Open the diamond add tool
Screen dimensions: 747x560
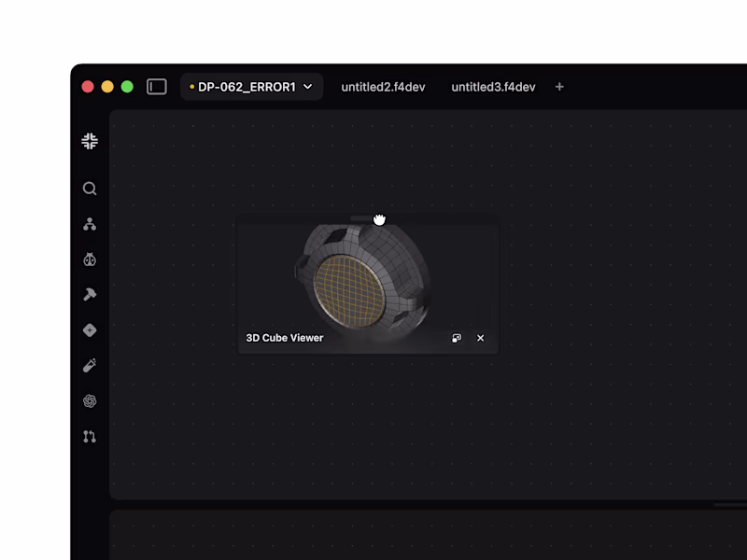coord(90,329)
